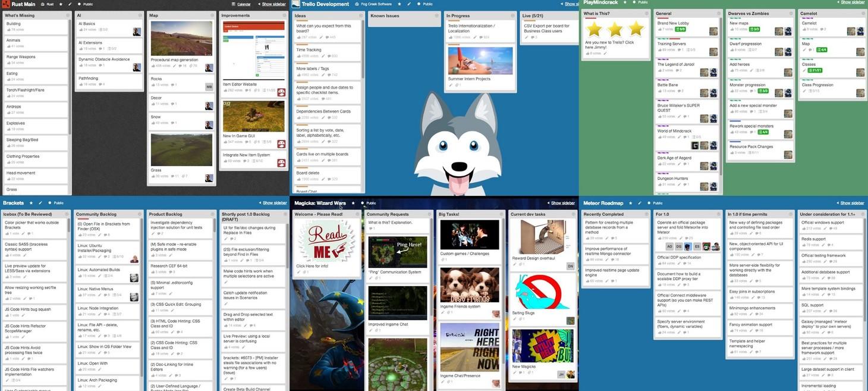The image size is (868, 391).
Task: Click 21/21 checklist badge on Classes card
Action: [x=814, y=70]
